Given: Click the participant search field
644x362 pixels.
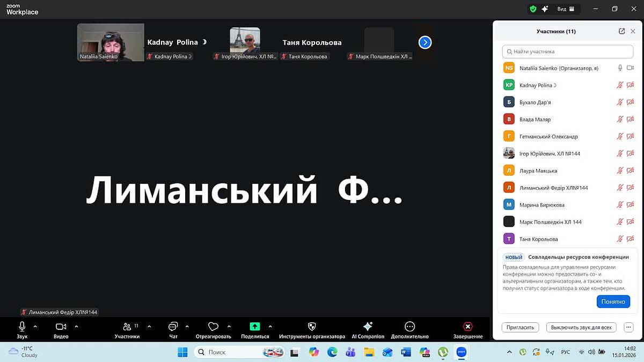Looking at the screenshot, I should [x=568, y=51].
